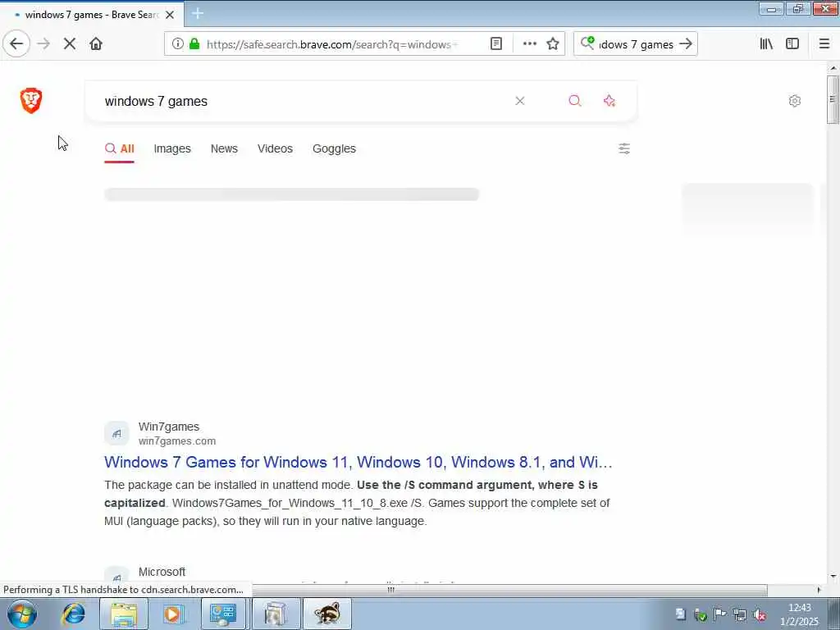Open Brave search settings gear
Screen dimensions: 840x630
[x=795, y=101]
